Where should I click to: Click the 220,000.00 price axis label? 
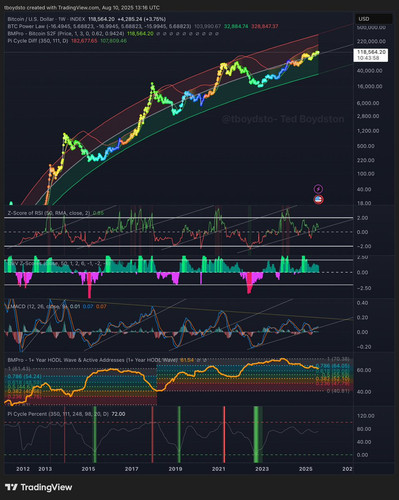pyautogui.click(x=371, y=41)
